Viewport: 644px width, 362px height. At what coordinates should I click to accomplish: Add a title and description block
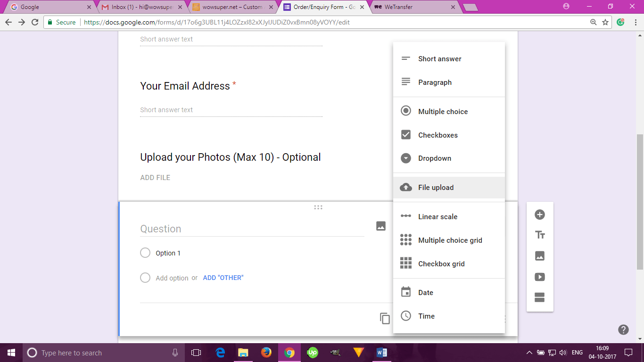click(x=539, y=234)
